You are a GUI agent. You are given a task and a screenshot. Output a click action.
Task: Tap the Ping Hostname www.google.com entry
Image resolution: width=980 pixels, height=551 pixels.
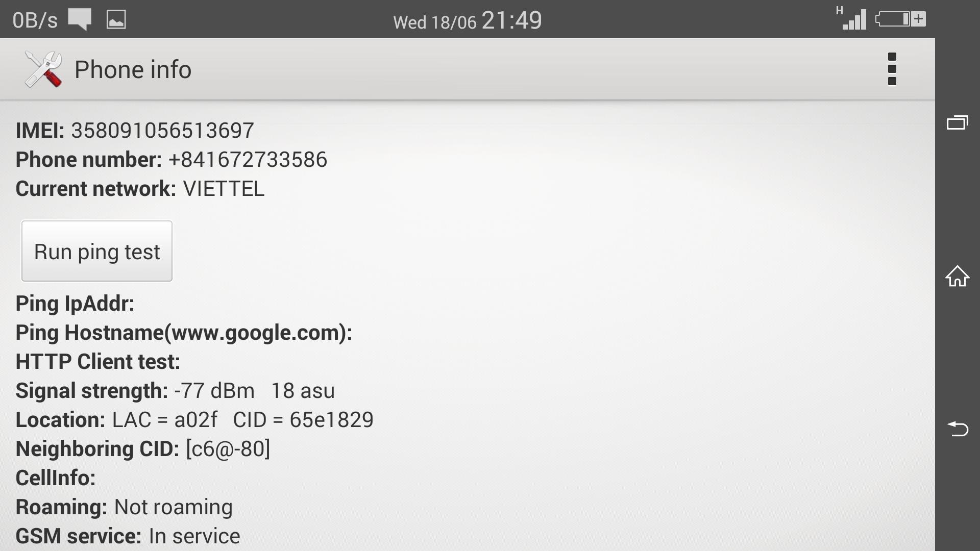184,332
